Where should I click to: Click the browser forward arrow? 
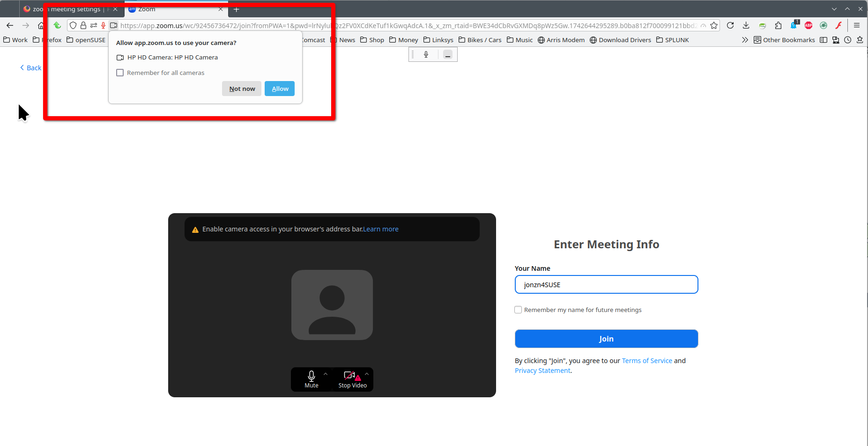coord(26,25)
